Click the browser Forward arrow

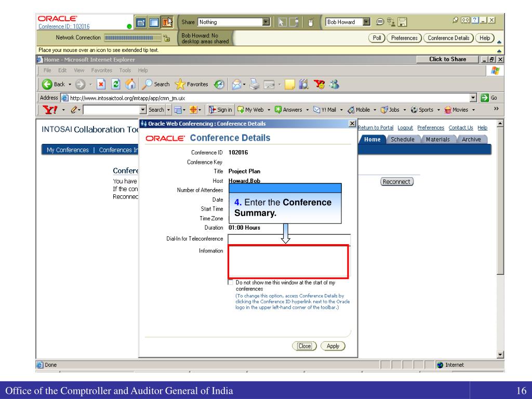click(x=80, y=84)
